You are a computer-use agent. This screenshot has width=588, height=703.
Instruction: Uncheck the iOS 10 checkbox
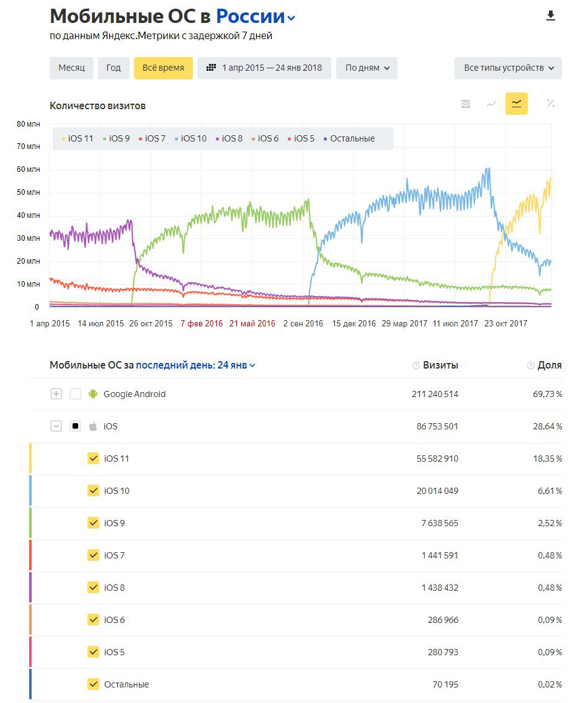click(x=93, y=490)
